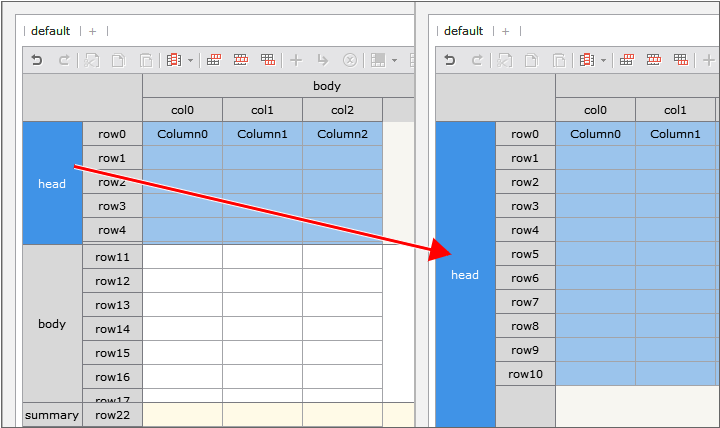
Task: Click redo in the left panel toolbar
Action: (x=64, y=60)
